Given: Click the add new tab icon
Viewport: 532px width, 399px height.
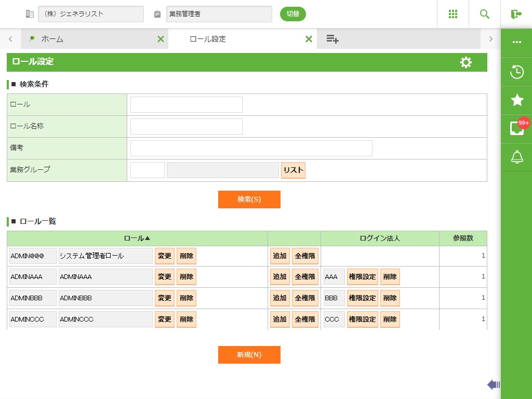Looking at the screenshot, I should pyautogui.click(x=332, y=39).
